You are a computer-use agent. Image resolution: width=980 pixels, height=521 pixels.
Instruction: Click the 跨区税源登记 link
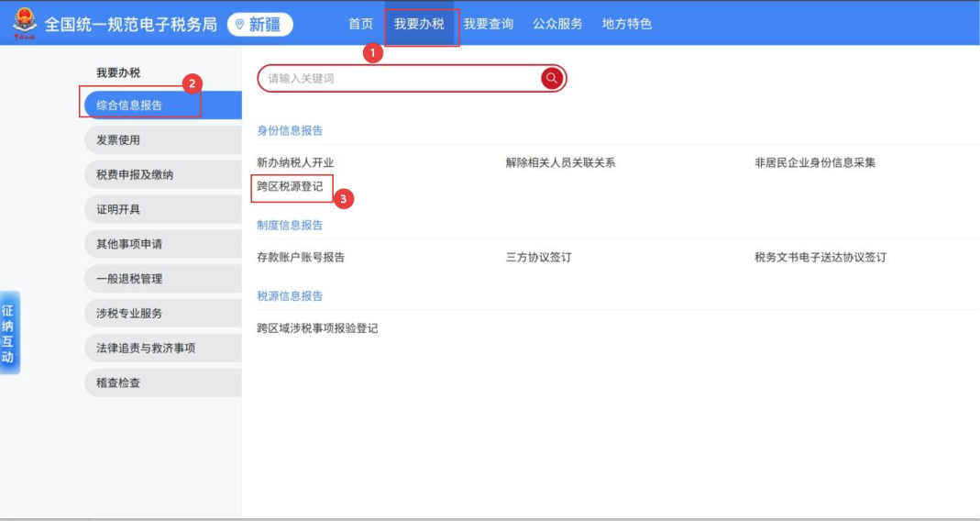tap(290, 187)
